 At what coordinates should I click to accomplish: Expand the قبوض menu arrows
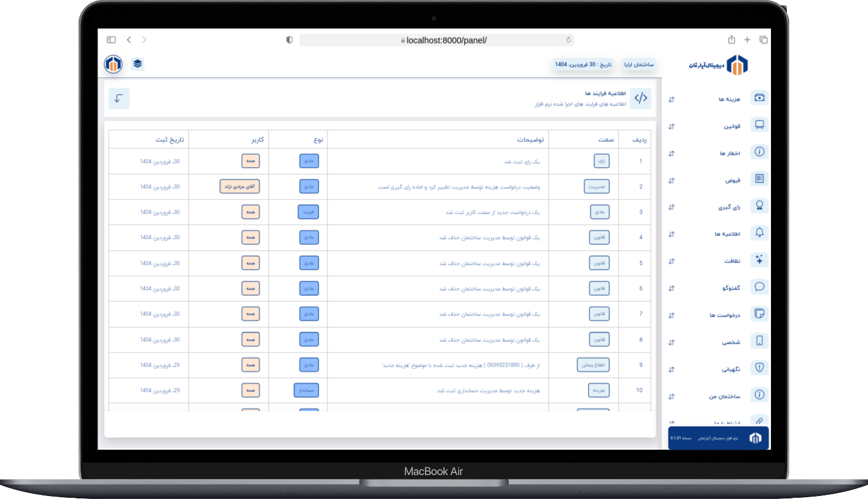672,181
